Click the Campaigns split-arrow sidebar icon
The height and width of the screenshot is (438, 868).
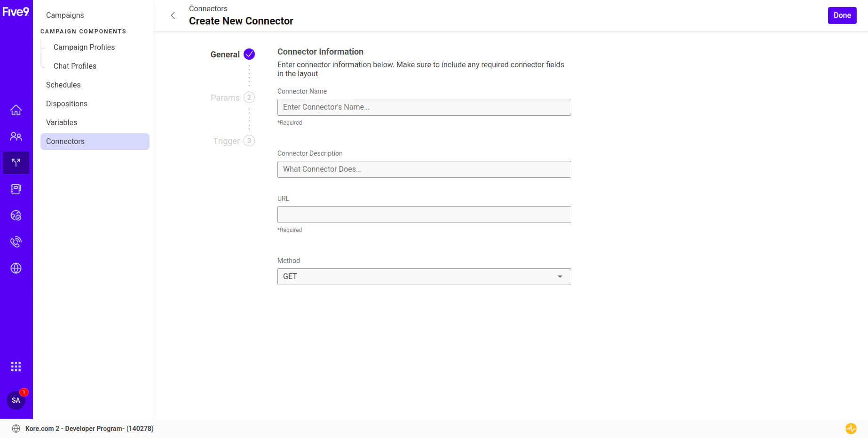(16, 163)
